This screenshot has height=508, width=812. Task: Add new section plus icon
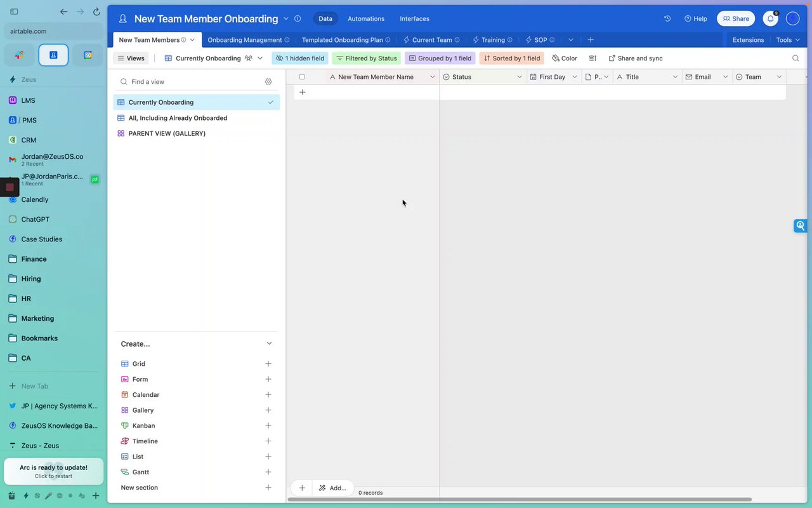tap(268, 488)
